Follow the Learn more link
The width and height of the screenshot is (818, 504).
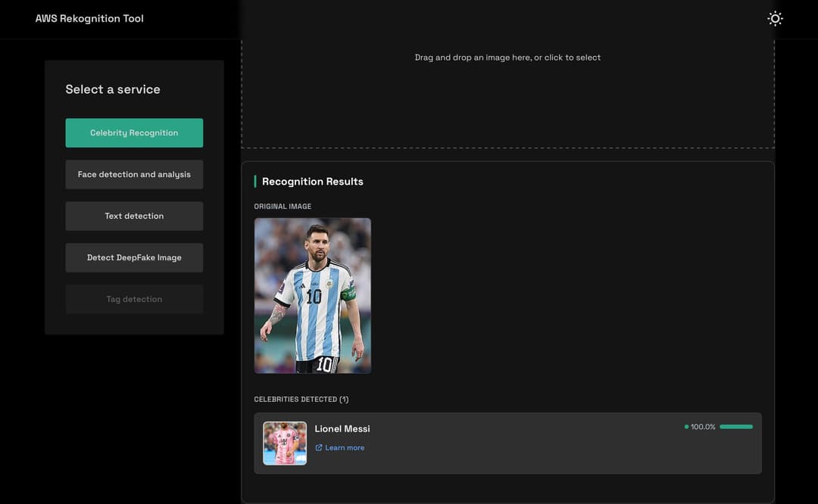tap(345, 448)
